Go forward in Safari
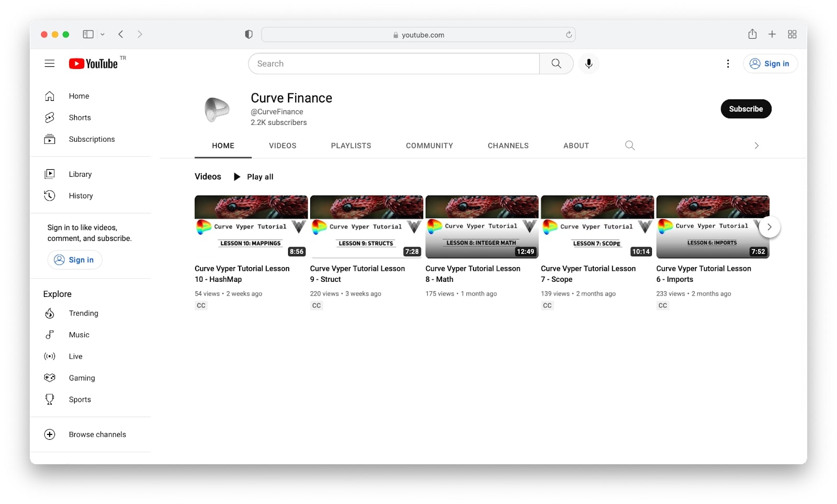 (140, 34)
